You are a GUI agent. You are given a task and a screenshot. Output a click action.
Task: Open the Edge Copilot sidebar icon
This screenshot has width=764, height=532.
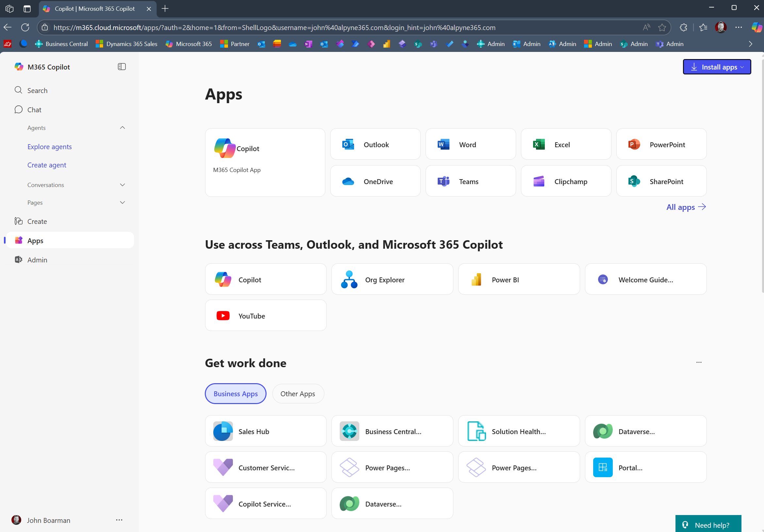(756, 27)
